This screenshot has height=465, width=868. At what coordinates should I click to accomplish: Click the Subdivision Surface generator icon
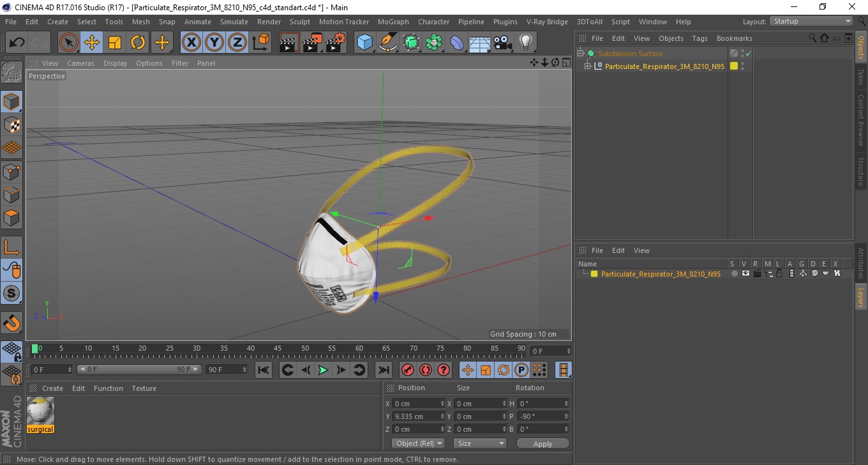(x=411, y=43)
